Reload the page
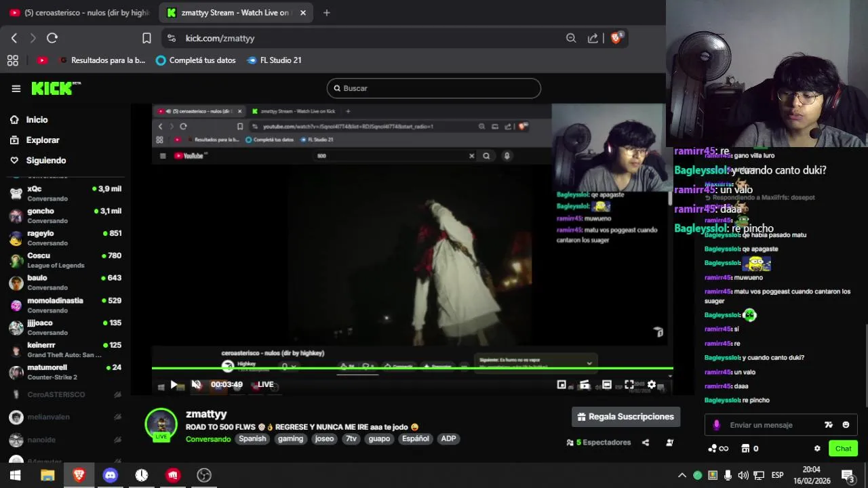The width and height of the screenshot is (868, 488). [52, 39]
